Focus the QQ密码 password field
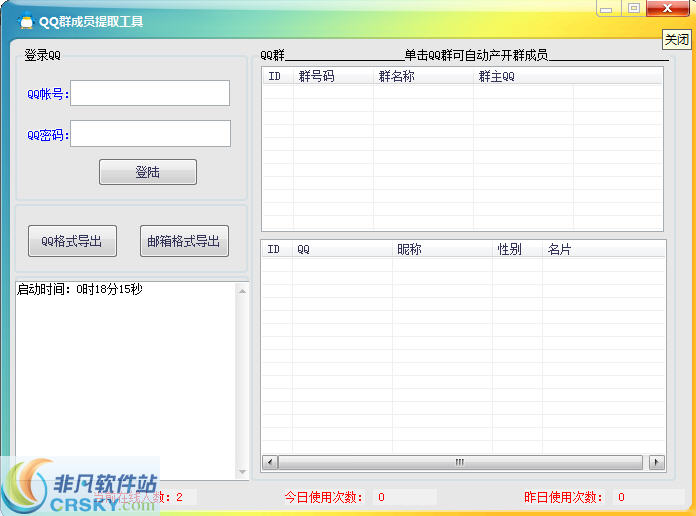This screenshot has height=516, width=696. click(150, 133)
